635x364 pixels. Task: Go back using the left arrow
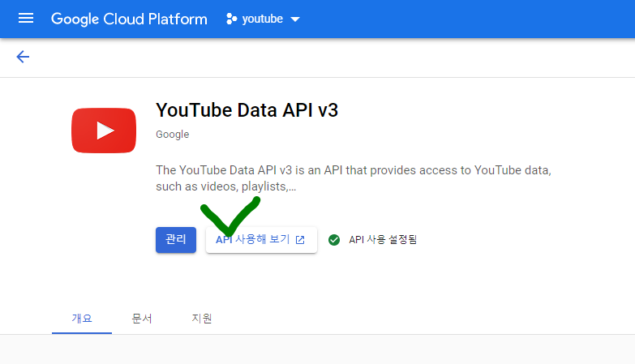pyautogui.click(x=23, y=57)
